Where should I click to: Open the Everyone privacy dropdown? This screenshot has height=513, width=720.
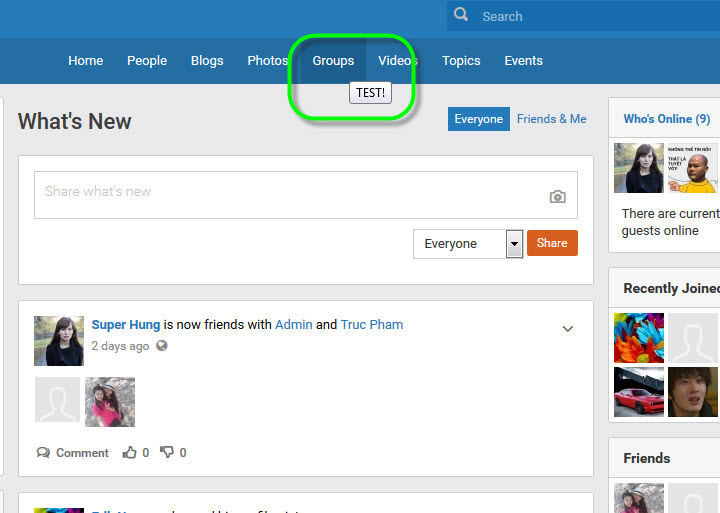pos(468,244)
